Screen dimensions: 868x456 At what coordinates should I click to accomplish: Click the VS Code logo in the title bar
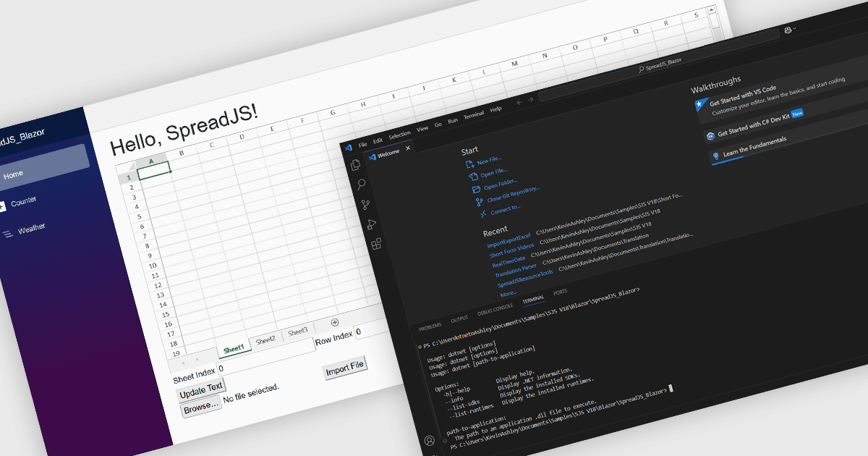pyautogui.click(x=348, y=147)
